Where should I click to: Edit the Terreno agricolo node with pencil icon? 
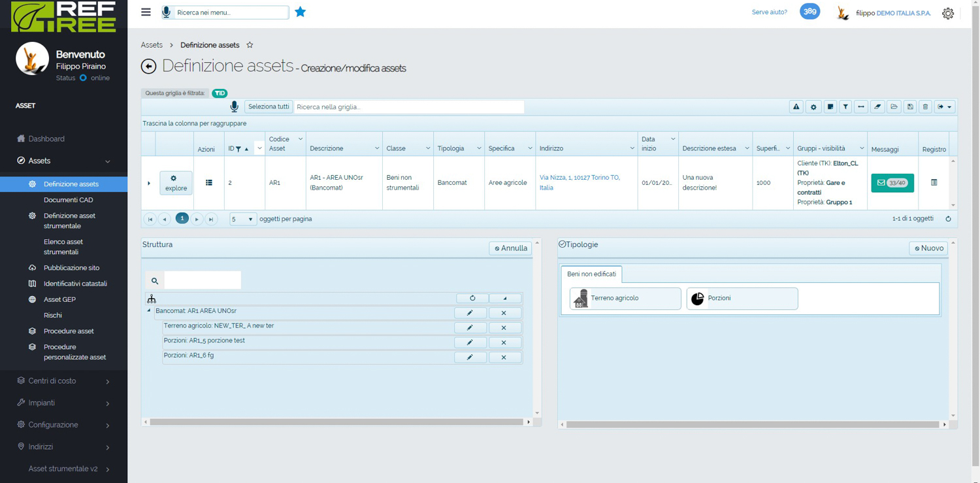point(470,327)
